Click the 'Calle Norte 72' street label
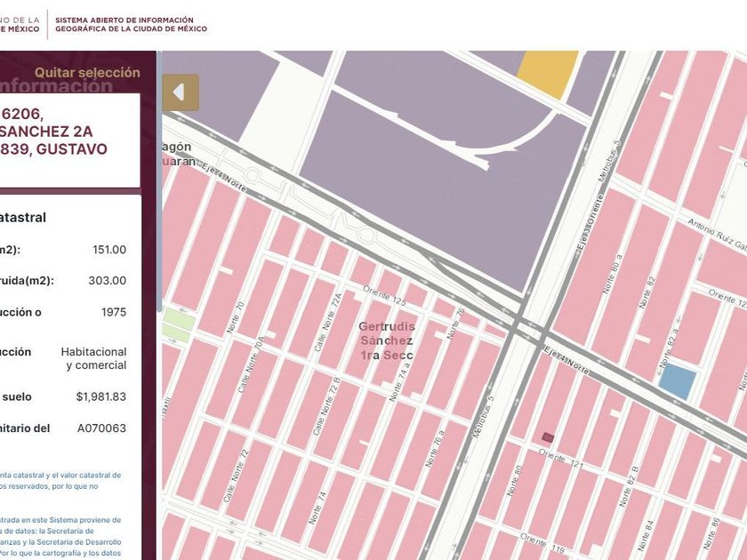 point(236,476)
